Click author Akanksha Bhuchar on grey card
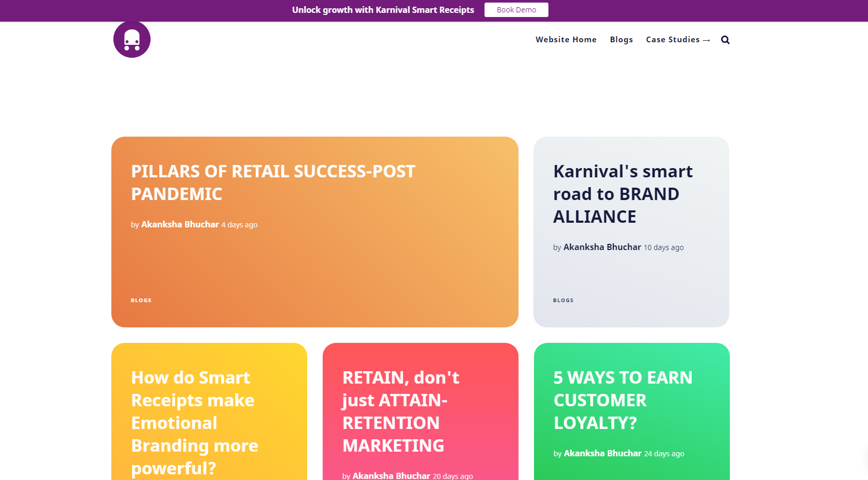The image size is (868, 480). pos(602,247)
